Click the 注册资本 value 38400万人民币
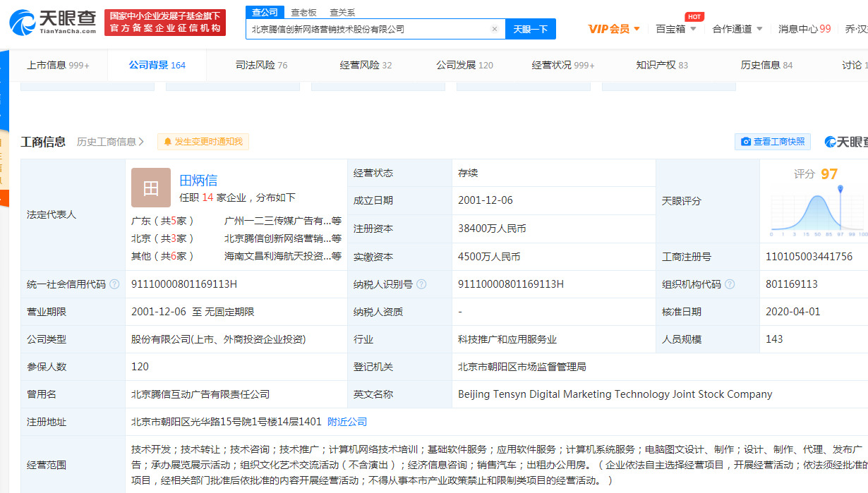 click(492, 229)
